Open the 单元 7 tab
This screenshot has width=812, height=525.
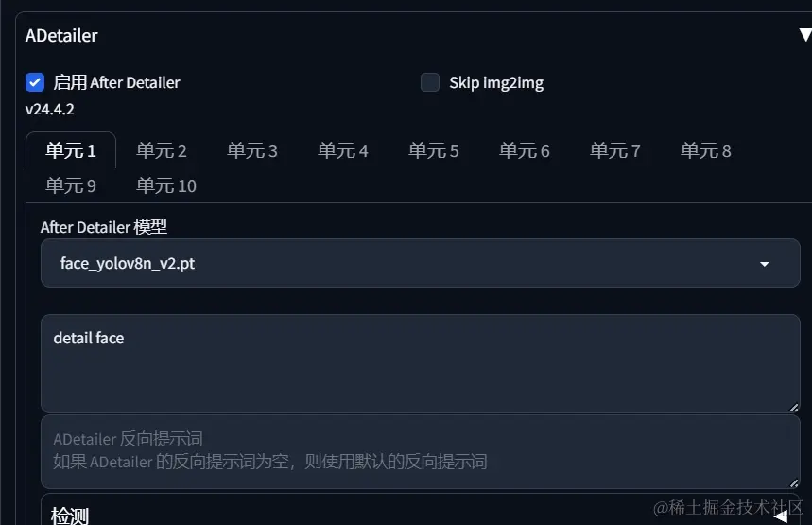615,150
